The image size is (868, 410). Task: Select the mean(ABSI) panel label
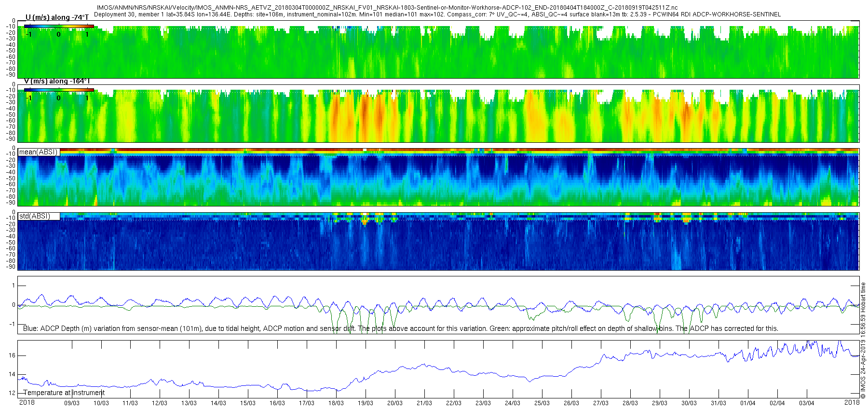(x=39, y=152)
